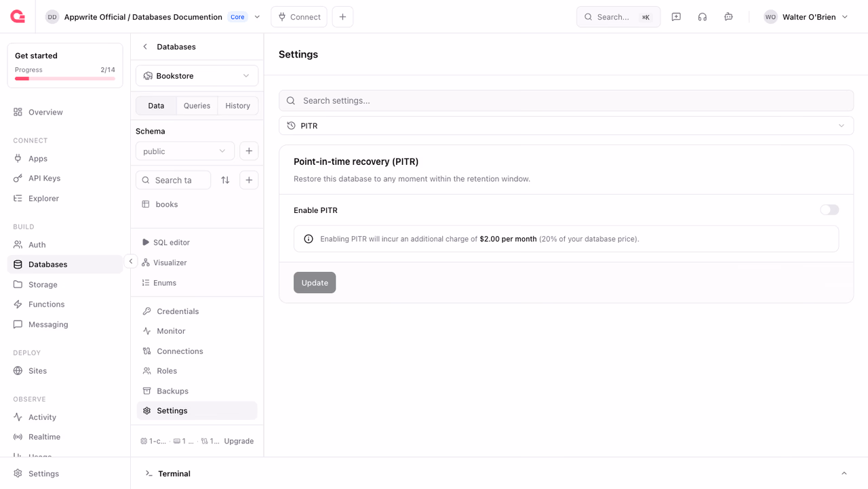Click the info icon in PITR charge notice
This screenshot has height=489, width=868.
(x=309, y=239)
